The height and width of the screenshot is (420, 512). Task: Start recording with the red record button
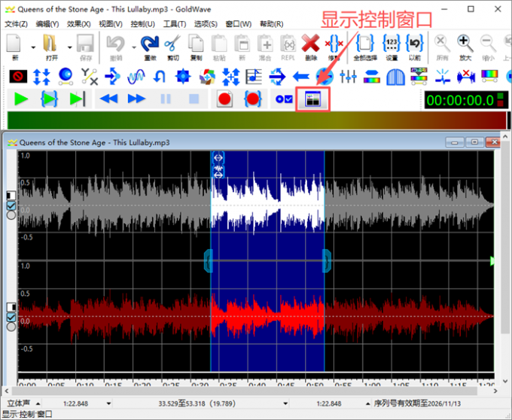[x=224, y=99]
